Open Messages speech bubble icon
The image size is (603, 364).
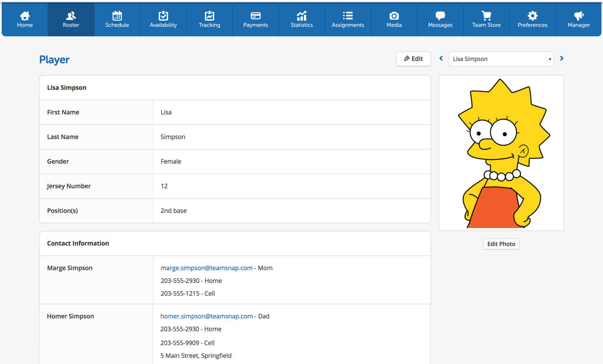(x=440, y=16)
